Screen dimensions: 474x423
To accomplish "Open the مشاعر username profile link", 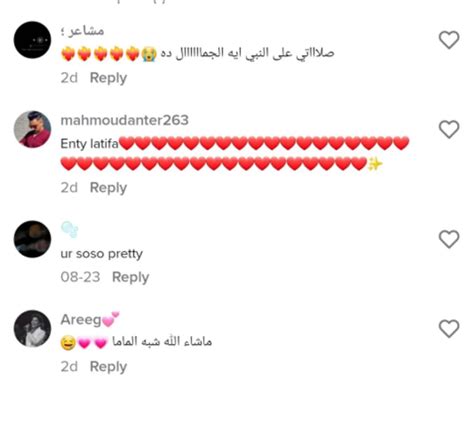I will (x=82, y=31).
